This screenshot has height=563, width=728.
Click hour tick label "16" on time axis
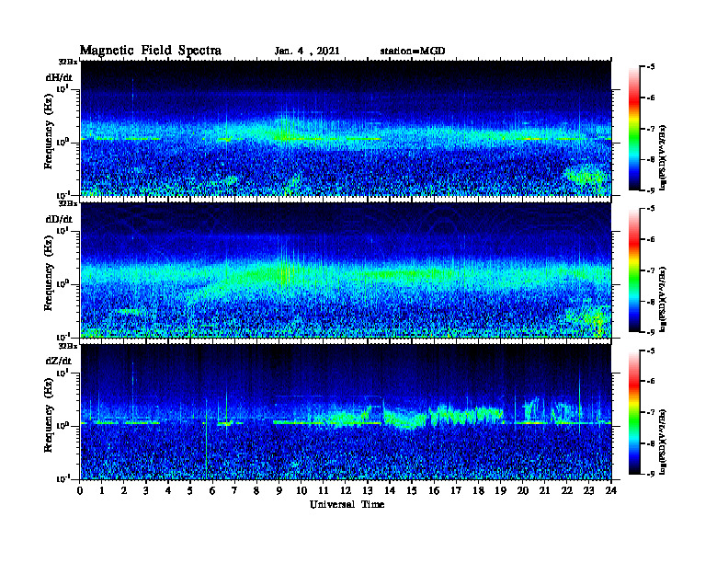click(434, 490)
